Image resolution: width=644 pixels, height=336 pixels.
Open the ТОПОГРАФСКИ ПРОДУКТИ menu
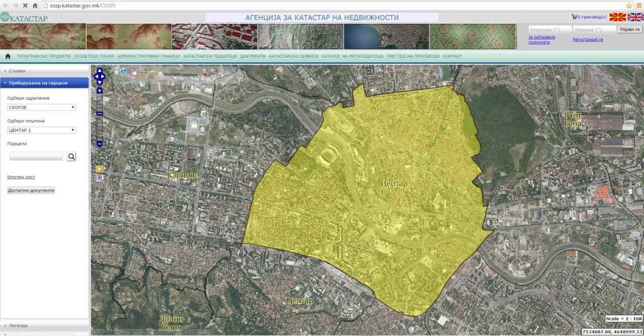pyautogui.click(x=43, y=57)
